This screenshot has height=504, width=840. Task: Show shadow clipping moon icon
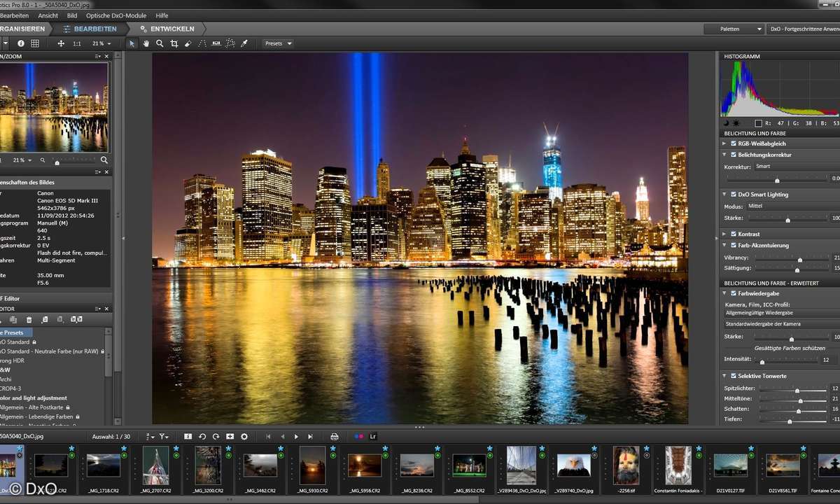click(727, 123)
